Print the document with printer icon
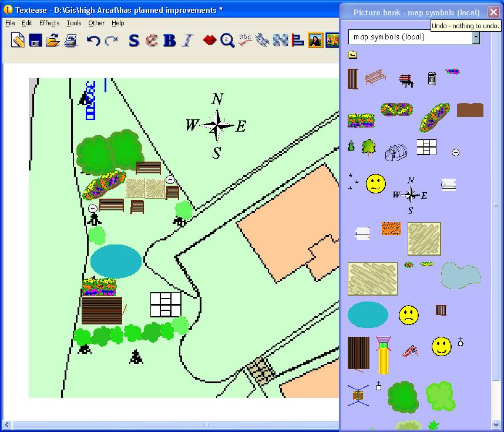The image size is (504, 432). click(70, 41)
